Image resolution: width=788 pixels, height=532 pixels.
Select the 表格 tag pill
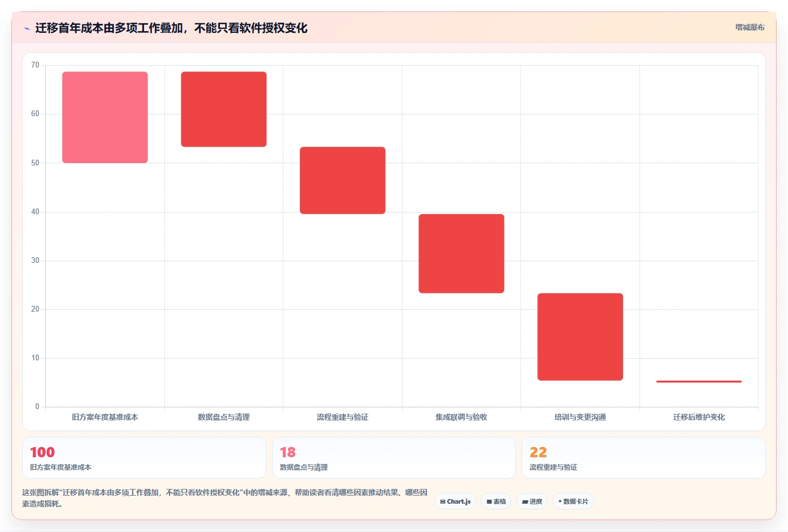496,501
